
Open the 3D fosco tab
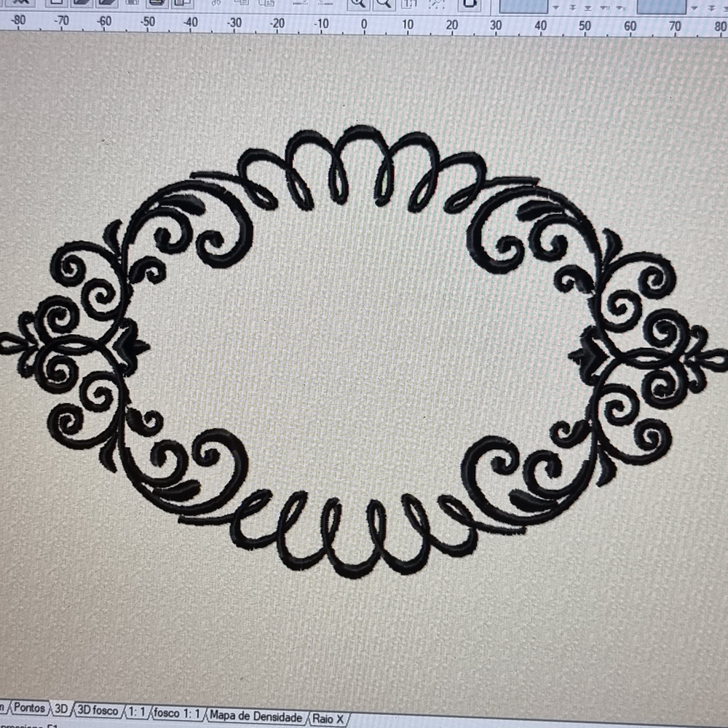tap(98, 710)
